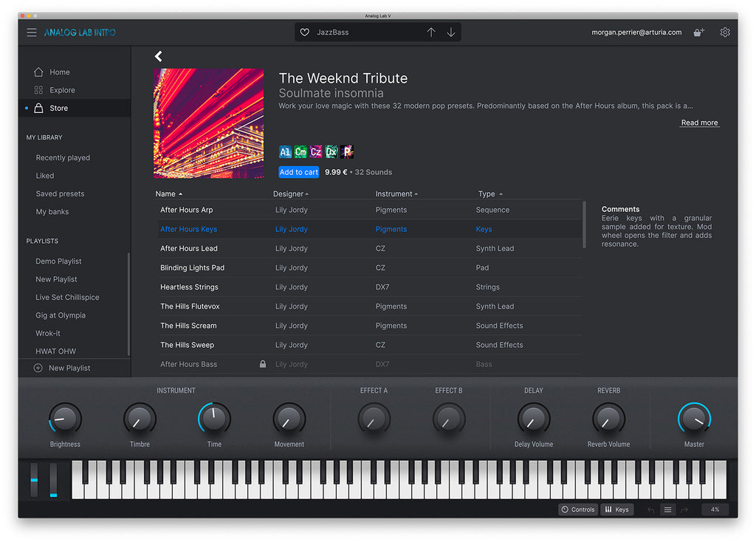Click the Timbre knob
Viewport: 756px width, 542px height.
(140, 419)
